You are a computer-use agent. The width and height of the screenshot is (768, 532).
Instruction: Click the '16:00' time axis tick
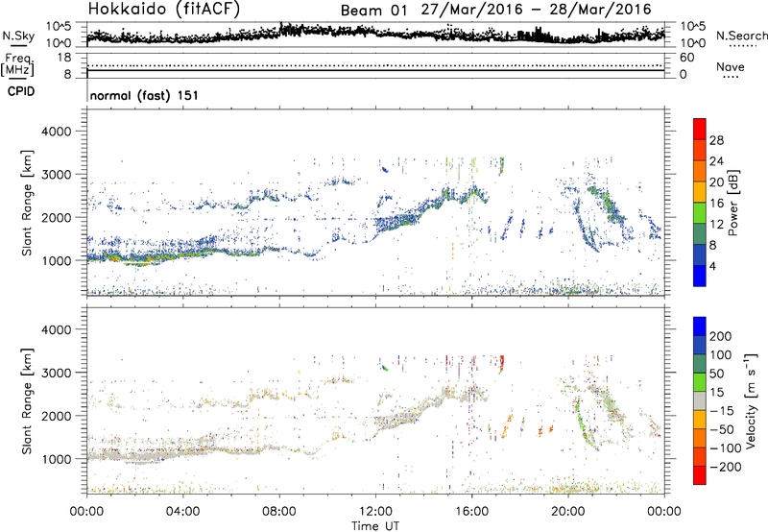[x=472, y=512]
